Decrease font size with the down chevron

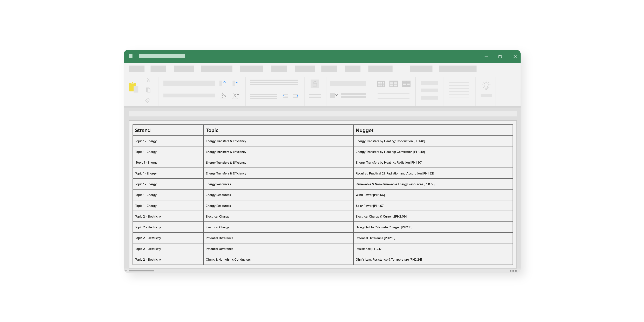coord(237,82)
